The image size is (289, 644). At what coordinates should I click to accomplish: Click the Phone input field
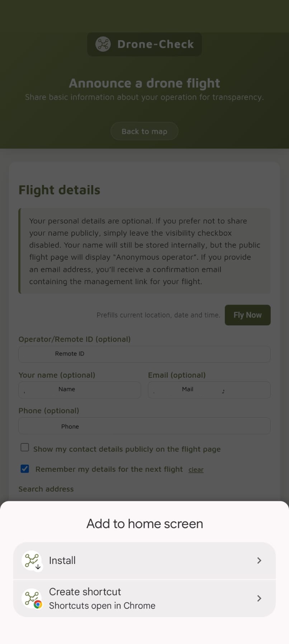pyautogui.click(x=144, y=426)
